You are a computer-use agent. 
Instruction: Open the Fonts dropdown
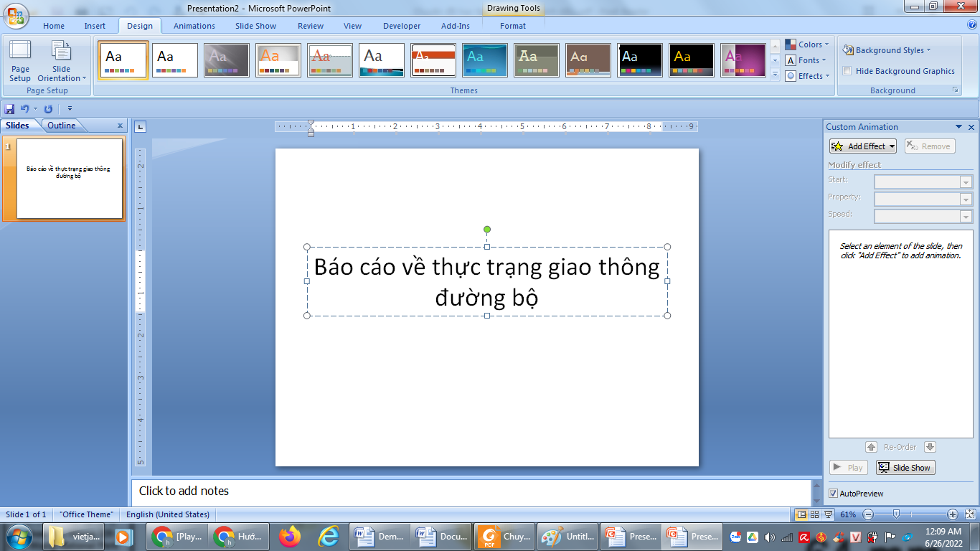coord(807,60)
